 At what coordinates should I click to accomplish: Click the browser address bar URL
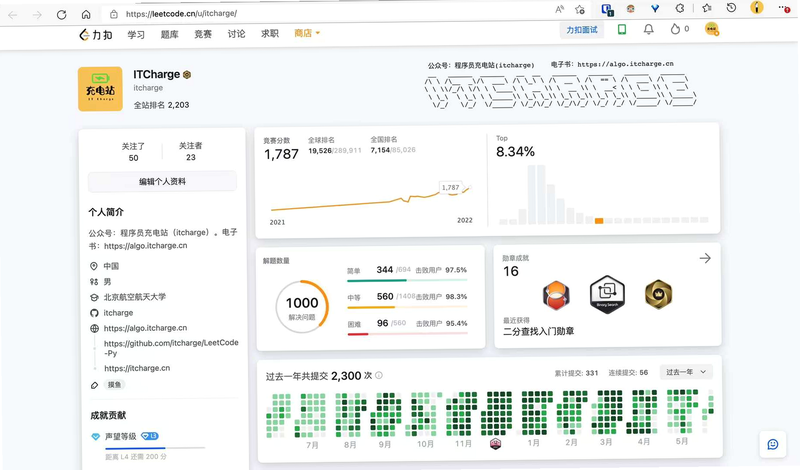click(x=182, y=13)
